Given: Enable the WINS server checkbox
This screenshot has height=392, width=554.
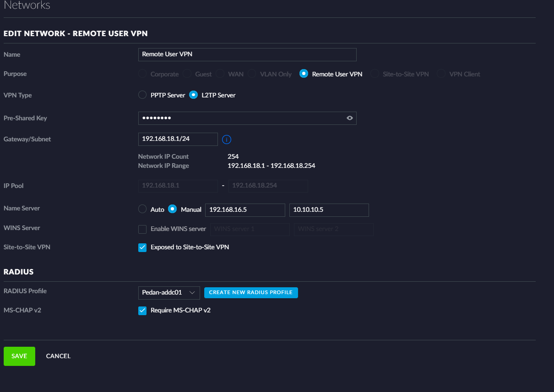Looking at the screenshot, I should click(142, 229).
